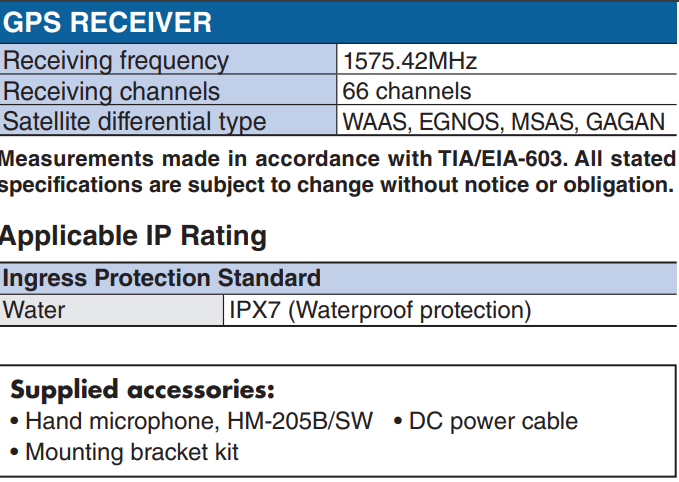Click the 1575.42MHz frequency value
679x482 pixels.
[410, 61]
